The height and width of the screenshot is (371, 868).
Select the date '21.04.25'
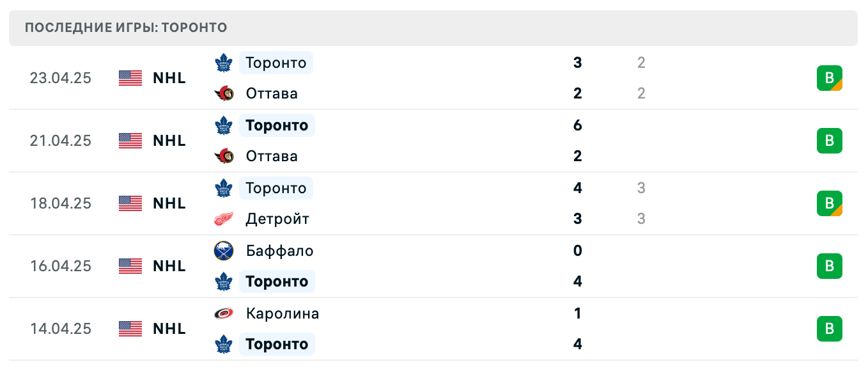(61, 140)
